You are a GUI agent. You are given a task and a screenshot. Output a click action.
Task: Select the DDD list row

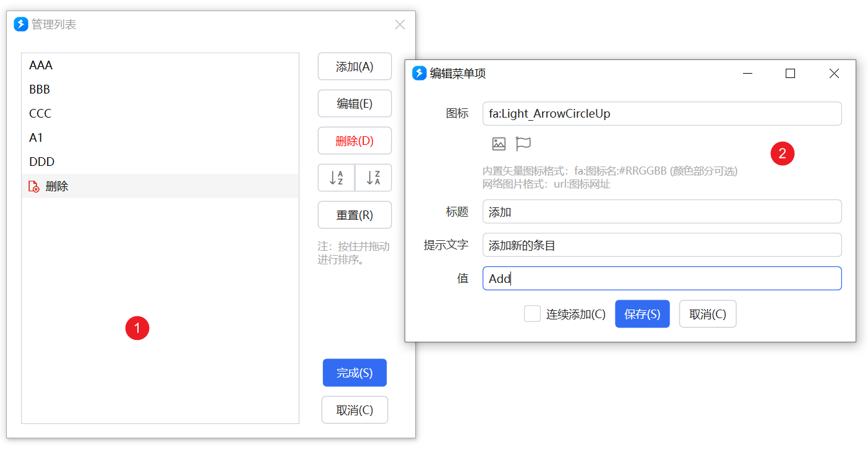(160, 162)
